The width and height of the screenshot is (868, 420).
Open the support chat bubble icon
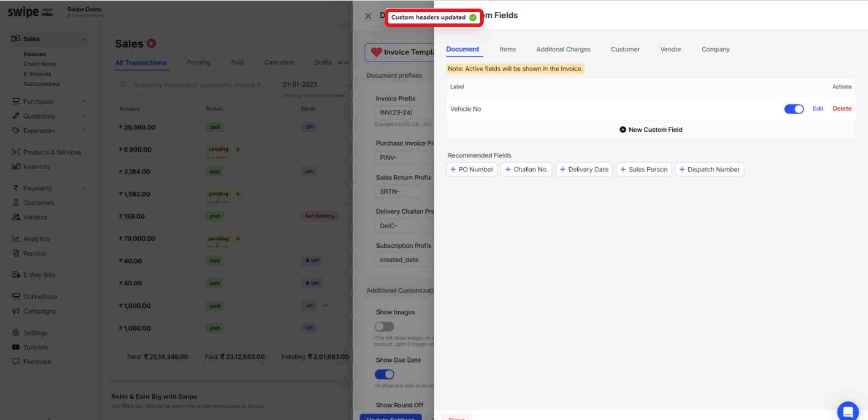point(848,411)
